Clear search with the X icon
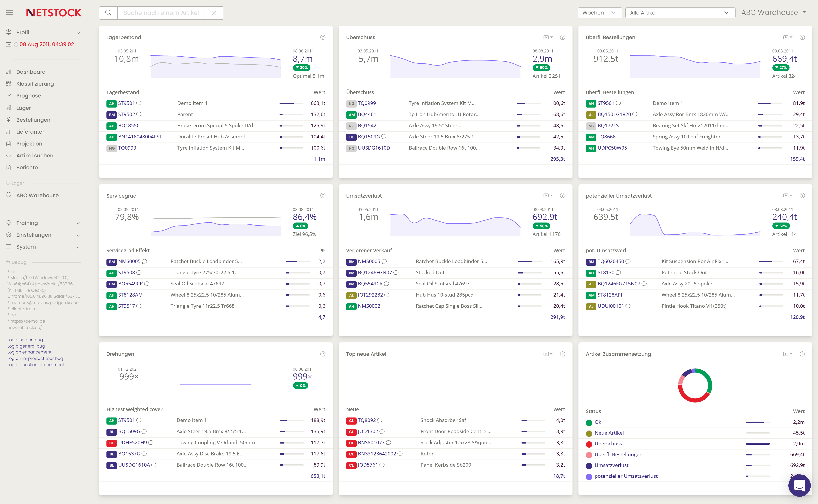The width and height of the screenshot is (818, 504). point(214,13)
